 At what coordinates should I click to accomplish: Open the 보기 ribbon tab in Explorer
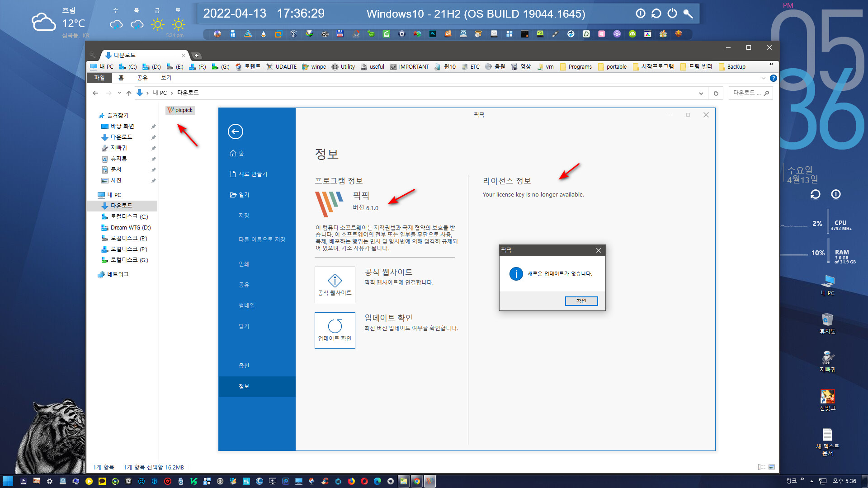166,78
